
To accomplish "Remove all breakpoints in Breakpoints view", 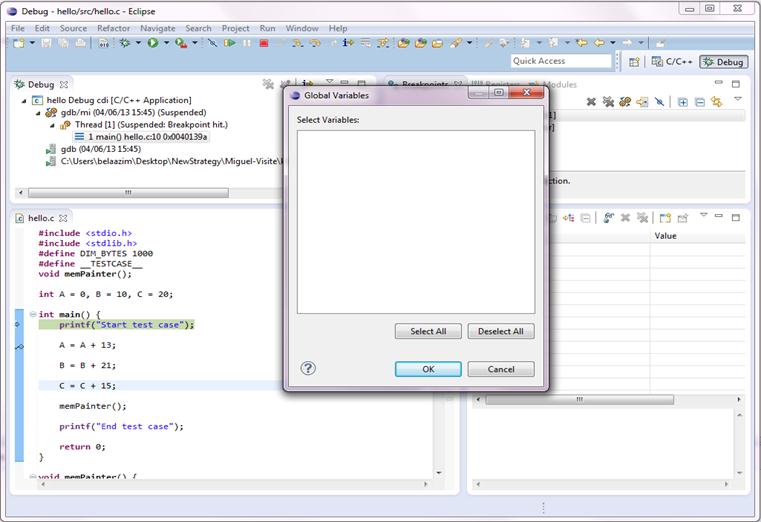I will [607, 102].
